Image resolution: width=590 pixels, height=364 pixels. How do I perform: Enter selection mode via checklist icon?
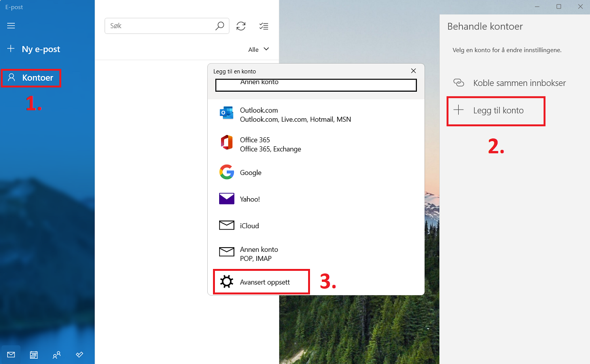tap(264, 26)
